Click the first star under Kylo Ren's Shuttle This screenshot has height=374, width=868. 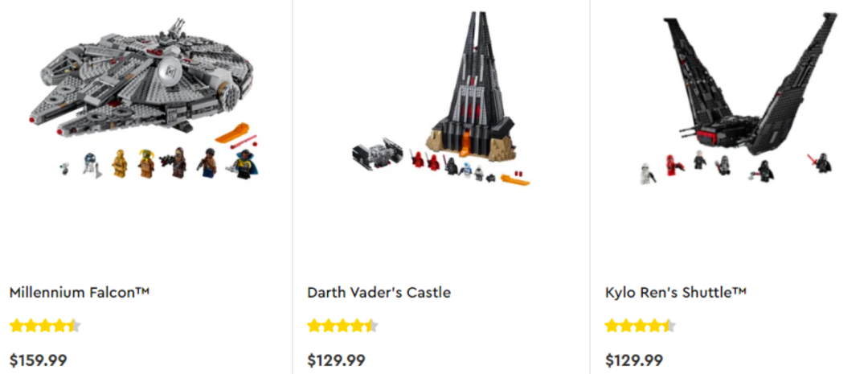[x=612, y=326]
